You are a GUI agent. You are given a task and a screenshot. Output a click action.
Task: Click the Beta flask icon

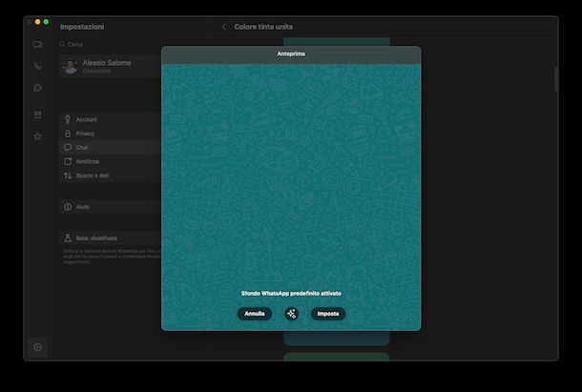coord(68,237)
